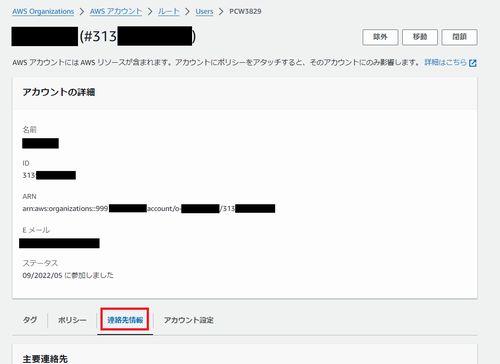Click the 移動 button
Screen dimensions: 500x364
click(x=420, y=37)
